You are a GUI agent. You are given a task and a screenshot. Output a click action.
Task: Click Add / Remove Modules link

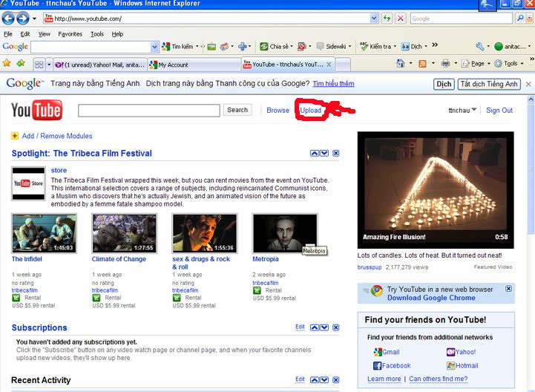click(x=57, y=136)
